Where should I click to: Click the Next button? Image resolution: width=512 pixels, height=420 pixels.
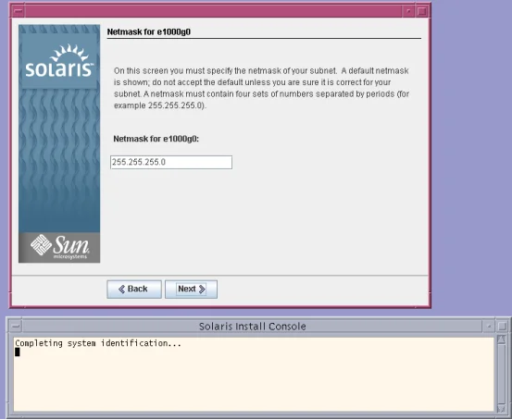pos(191,290)
